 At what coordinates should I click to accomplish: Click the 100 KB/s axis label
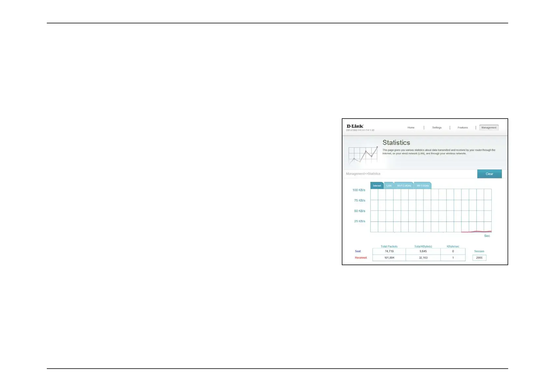click(x=359, y=190)
